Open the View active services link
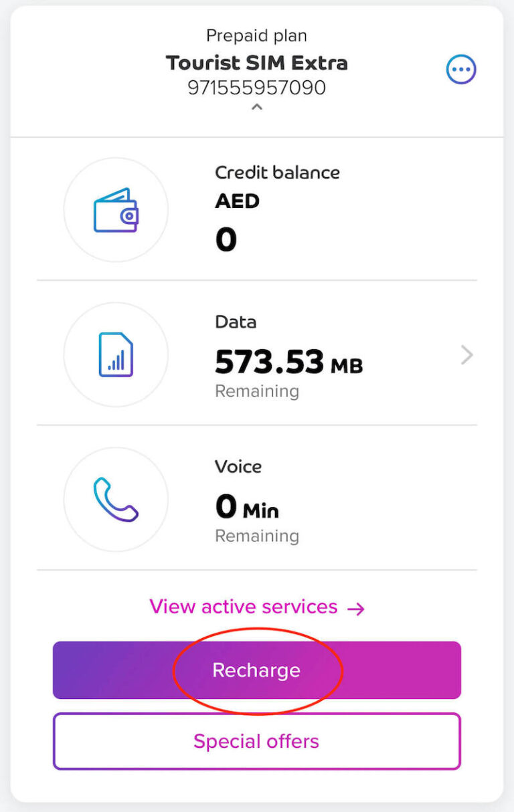The height and width of the screenshot is (812, 514). 244,607
